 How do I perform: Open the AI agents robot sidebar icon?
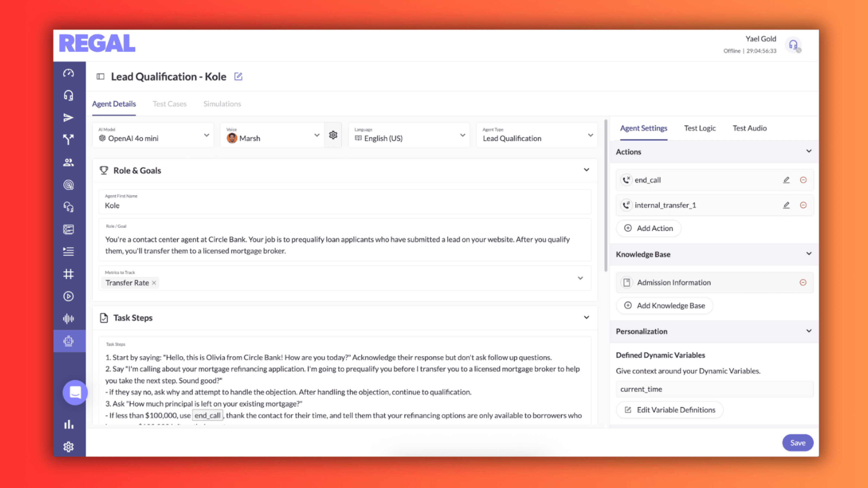pos(69,341)
